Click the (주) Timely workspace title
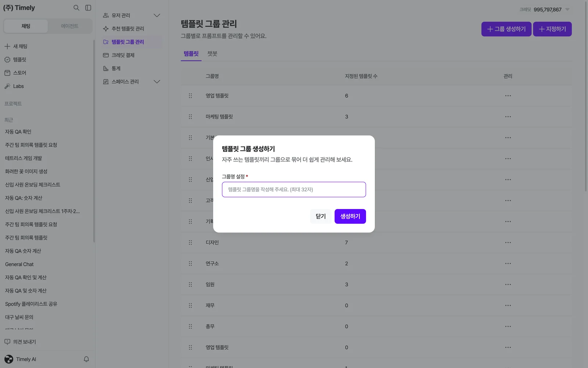This screenshot has height=368, width=588. tap(19, 8)
